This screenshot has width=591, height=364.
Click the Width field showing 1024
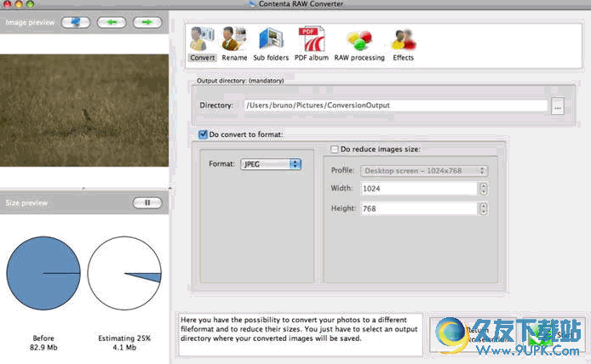419,189
